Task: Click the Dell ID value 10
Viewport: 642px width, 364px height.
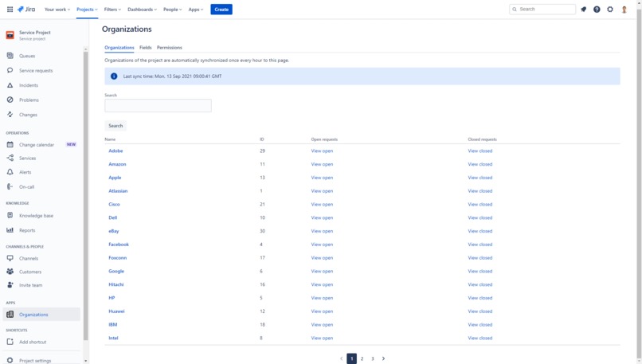Action: (x=262, y=217)
